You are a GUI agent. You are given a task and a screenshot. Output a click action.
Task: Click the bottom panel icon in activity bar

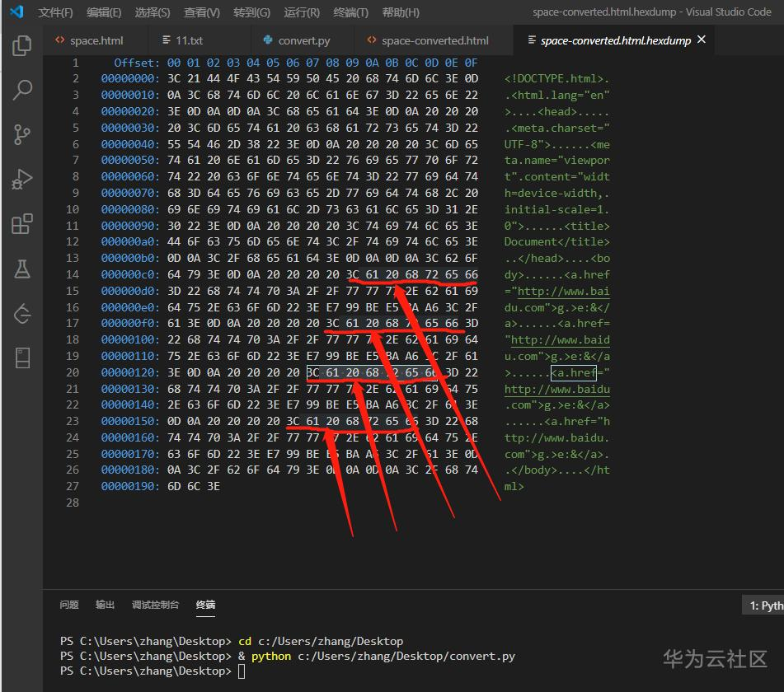22,358
